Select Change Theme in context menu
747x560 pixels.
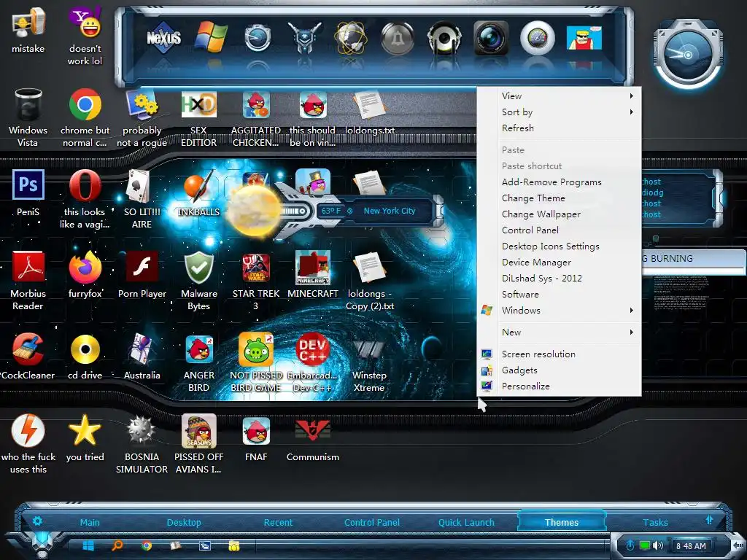(x=559, y=198)
